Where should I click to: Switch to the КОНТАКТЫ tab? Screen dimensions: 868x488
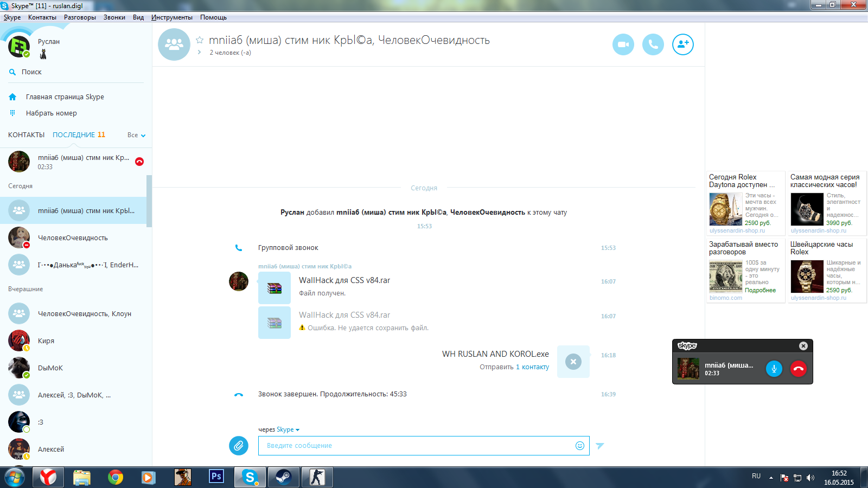pos(26,135)
